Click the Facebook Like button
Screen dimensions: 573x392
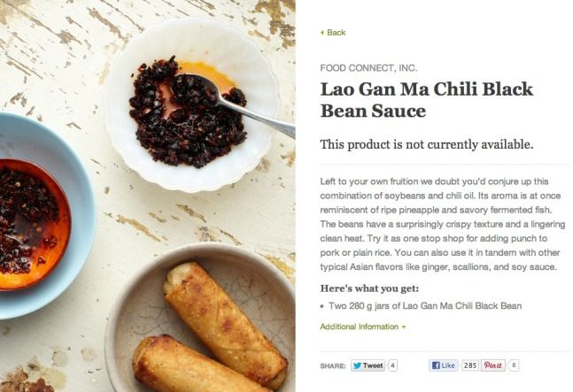point(444,365)
